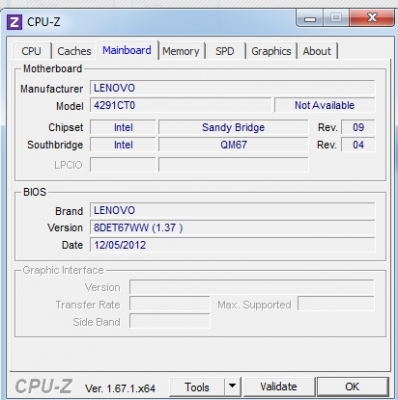Screen dimensions: 398x400
Task: Click the Tools button
Action: pos(197,387)
